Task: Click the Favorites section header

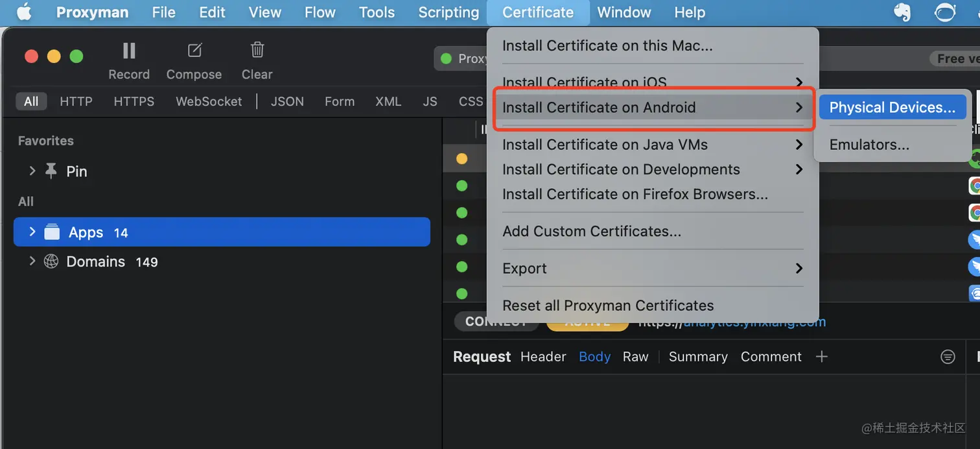Action: [46, 141]
